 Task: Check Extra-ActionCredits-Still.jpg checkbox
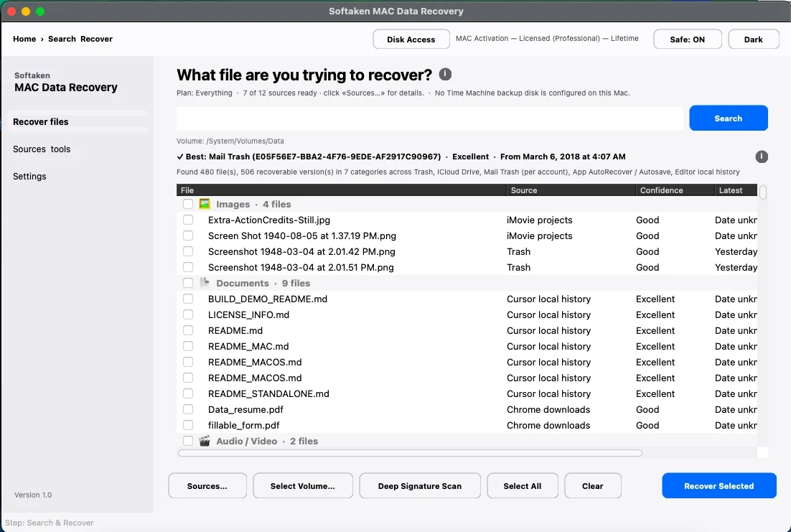pos(187,220)
